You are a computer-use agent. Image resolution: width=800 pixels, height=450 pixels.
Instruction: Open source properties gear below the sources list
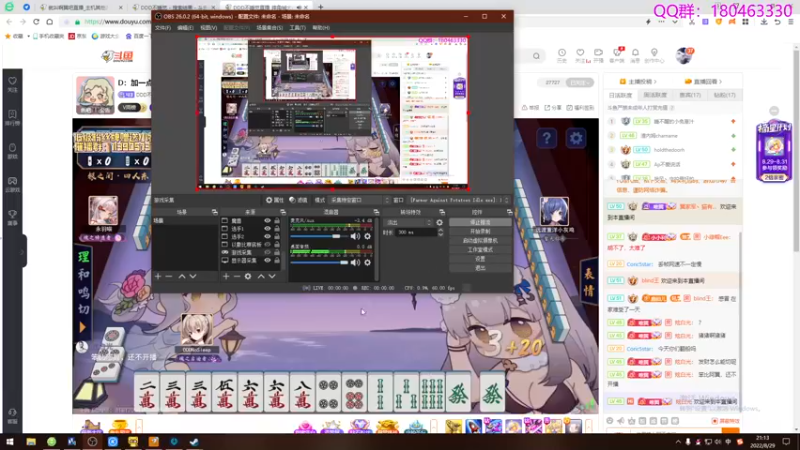pyautogui.click(x=248, y=276)
